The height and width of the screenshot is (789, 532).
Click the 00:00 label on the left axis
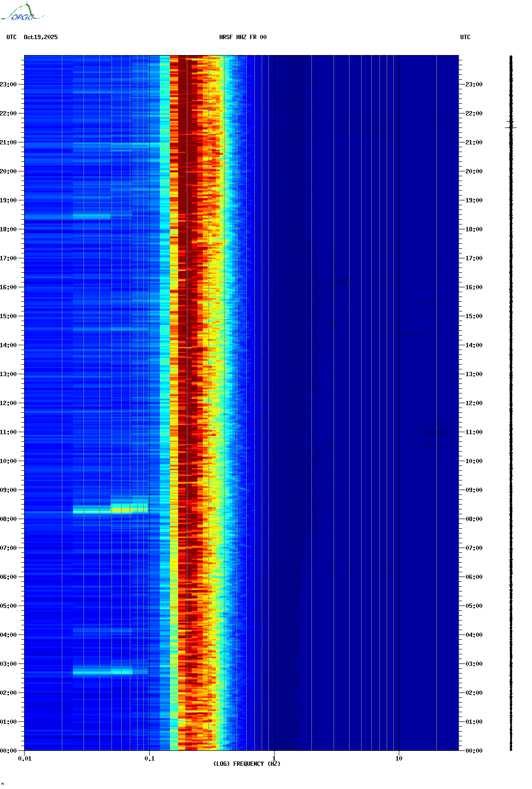pos(8,751)
